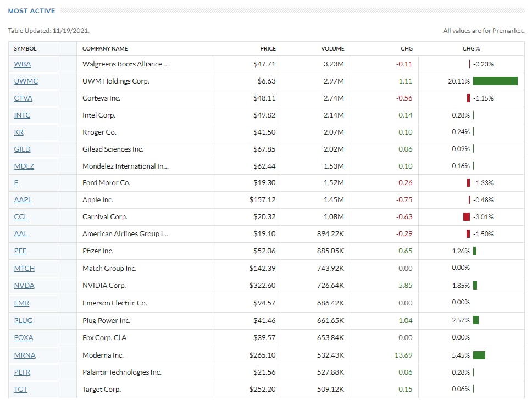This screenshot has width=532, height=406.
Task: Click the VOLUME column header
Action: (x=333, y=48)
